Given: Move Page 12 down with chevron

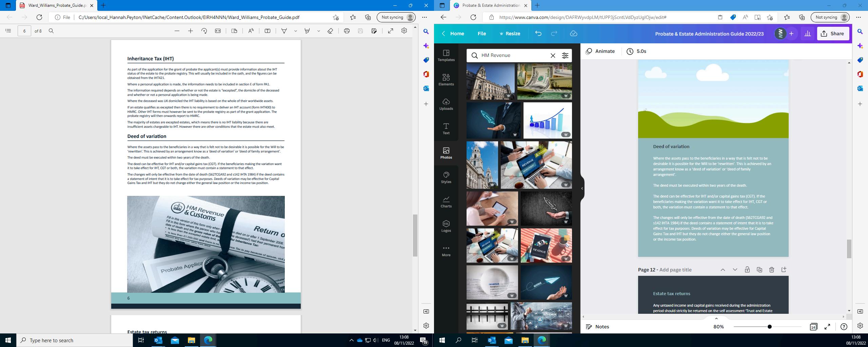Looking at the screenshot, I should pos(735,270).
